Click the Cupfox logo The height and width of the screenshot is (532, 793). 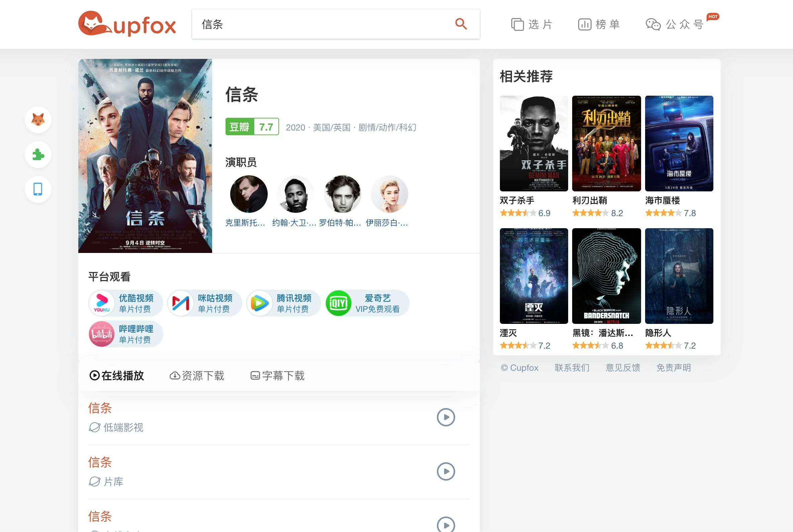tap(127, 24)
